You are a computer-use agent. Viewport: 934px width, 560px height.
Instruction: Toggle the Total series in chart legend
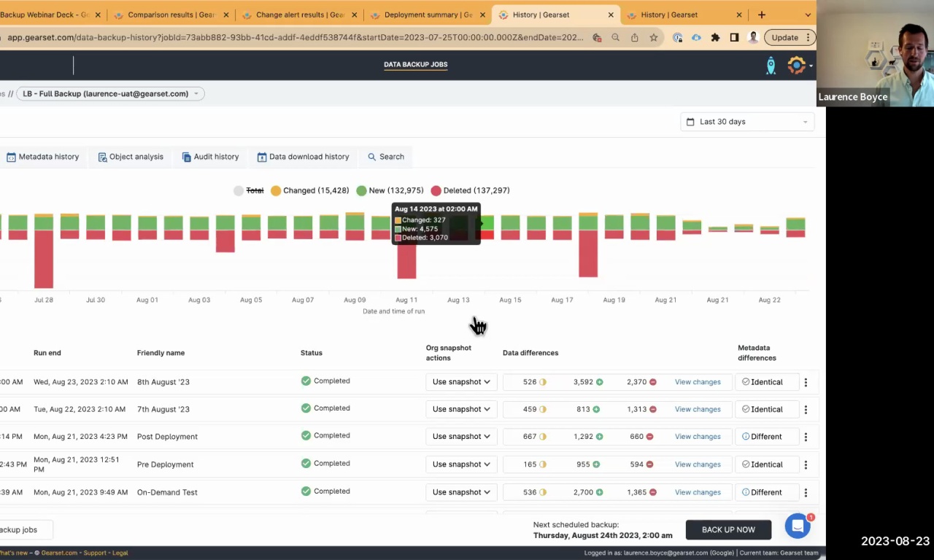pyautogui.click(x=249, y=190)
